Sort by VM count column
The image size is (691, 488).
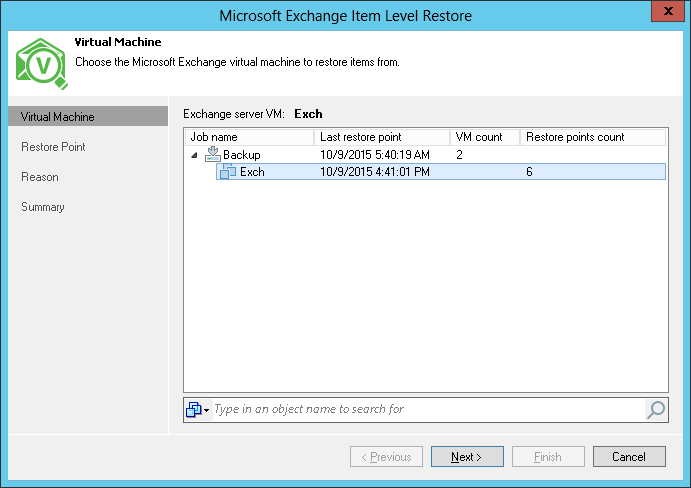(485, 137)
